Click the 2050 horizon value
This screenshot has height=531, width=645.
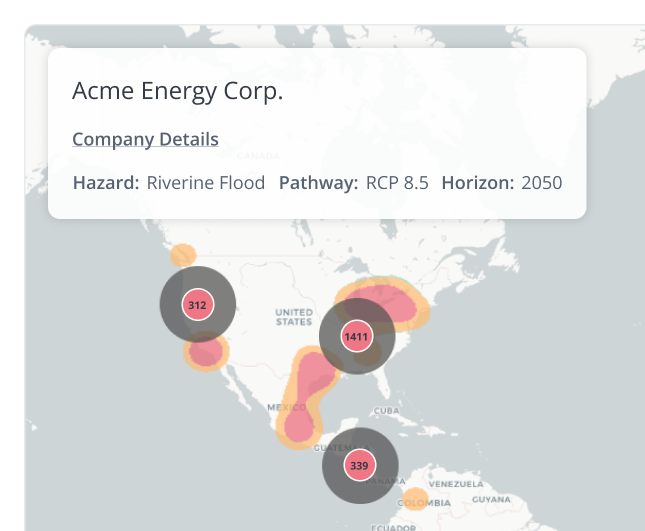click(x=542, y=183)
